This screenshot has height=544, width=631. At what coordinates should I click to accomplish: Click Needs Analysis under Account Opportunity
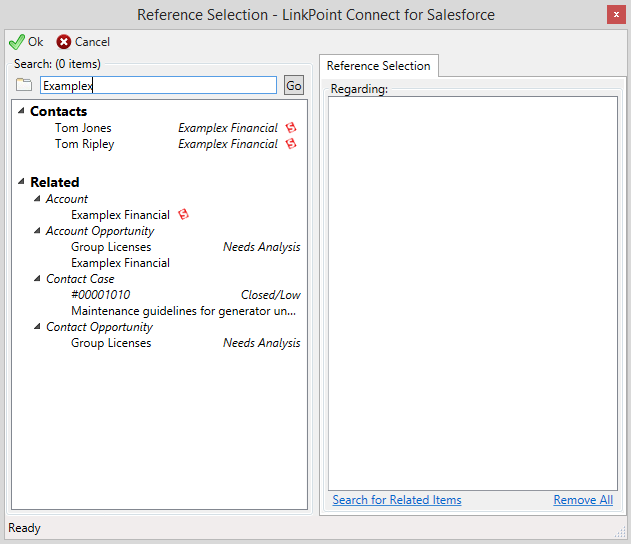point(262,247)
